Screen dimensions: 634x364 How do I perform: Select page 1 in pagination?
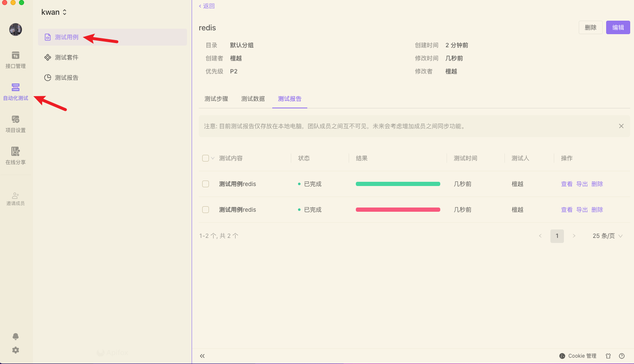coord(557,236)
